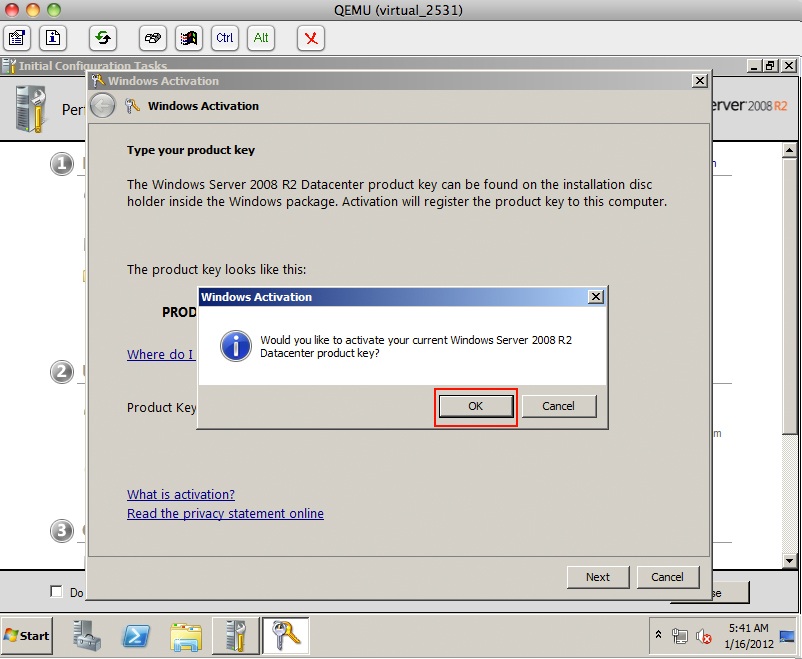Screen dimensions: 802x659
Task: Close the Initial Configuration Tasks window
Action: 789,66
